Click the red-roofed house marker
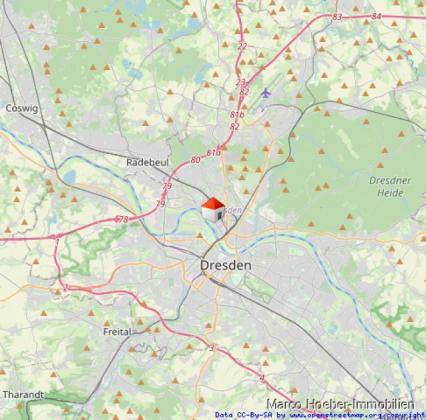Image resolution: width=426 pixels, height=420 pixels. pos(213,209)
